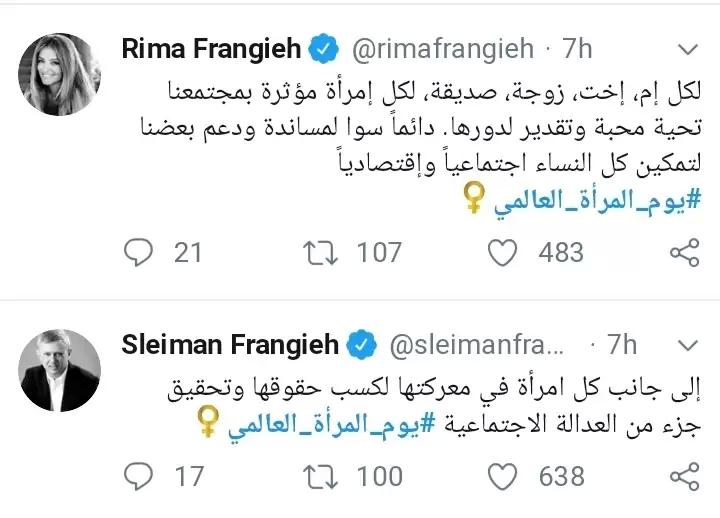720x518 pixels.
Task: Open options chevron on Rima's tweet
Action: tap(687, 49)
